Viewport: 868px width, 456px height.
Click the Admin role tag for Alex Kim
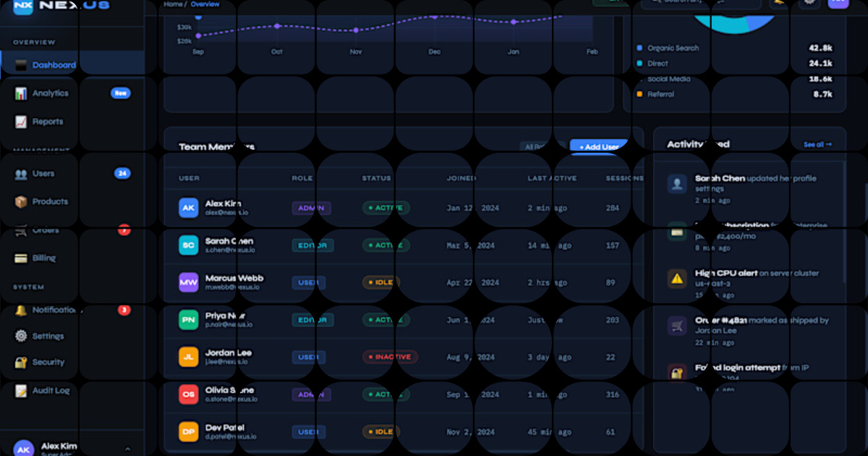(x=311, y=208)
